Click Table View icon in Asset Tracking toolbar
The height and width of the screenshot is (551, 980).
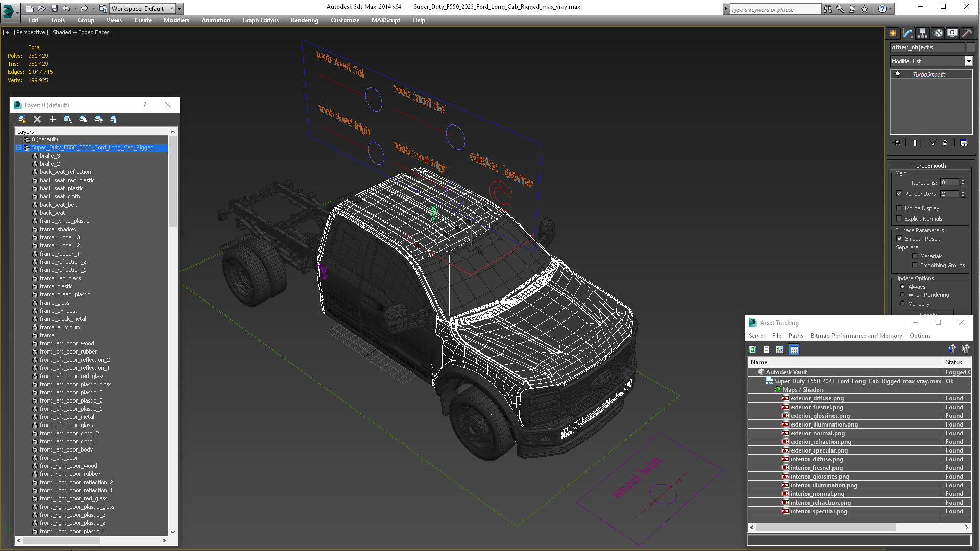point(794,349)
